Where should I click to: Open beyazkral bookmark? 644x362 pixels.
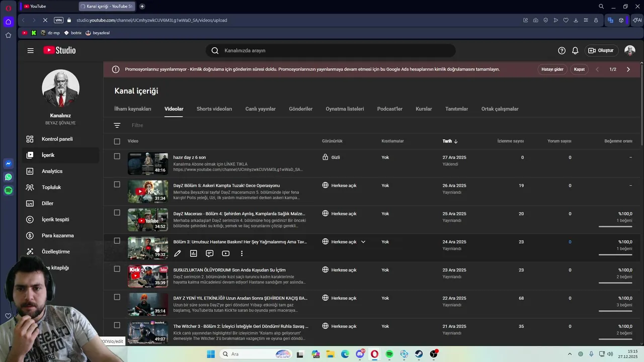point(98,33)
